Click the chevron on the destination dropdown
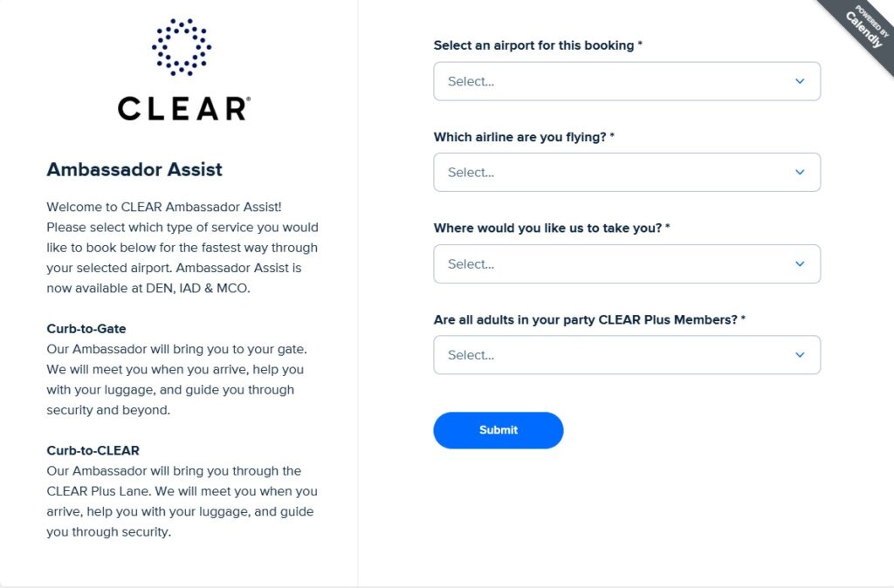Screen dimensions: 894x588 click(799, 263)
